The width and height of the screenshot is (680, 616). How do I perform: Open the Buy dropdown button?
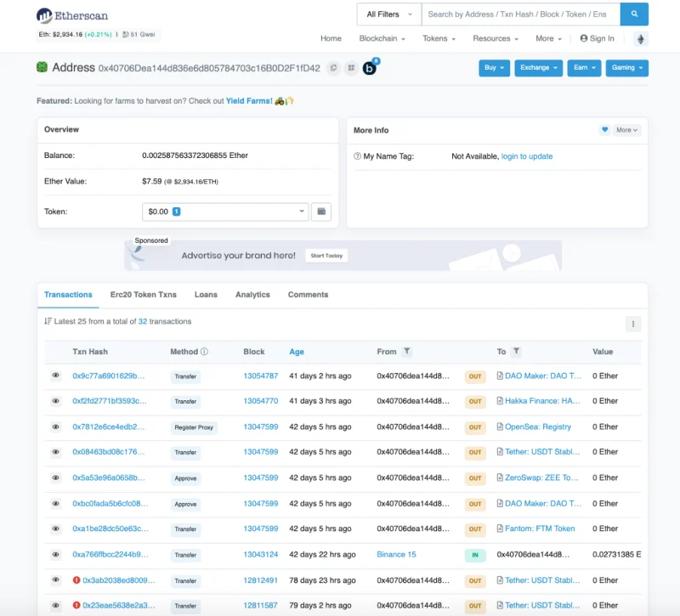coord(494,68)
